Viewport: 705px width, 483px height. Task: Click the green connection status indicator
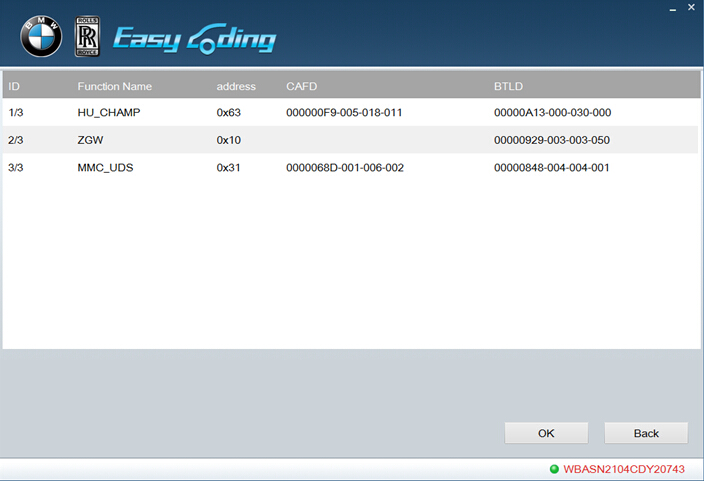(x=554, y=470)
